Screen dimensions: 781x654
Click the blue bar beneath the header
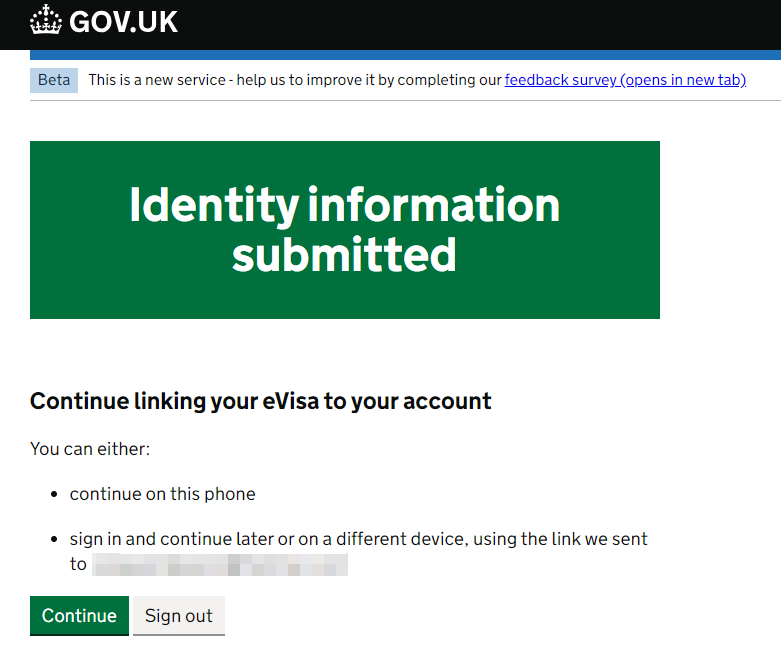(405, 55)
